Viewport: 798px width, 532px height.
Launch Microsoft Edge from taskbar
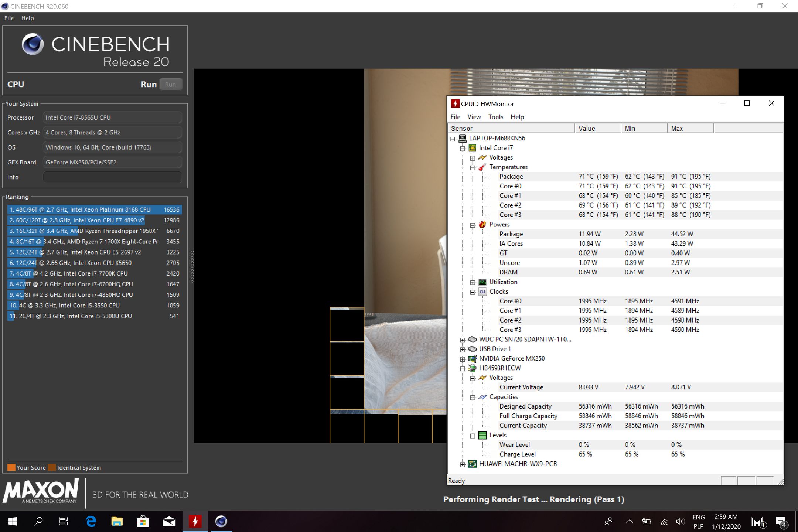tap(91, 521)
